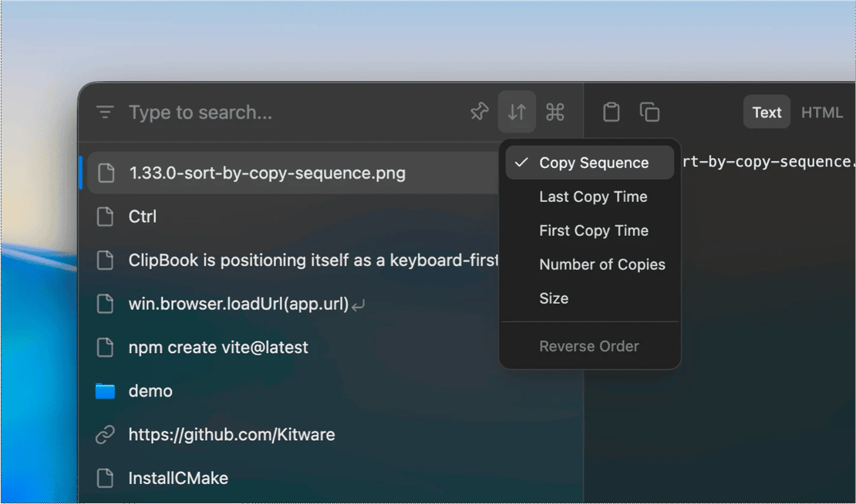This screenshot has width=856, height=504.
Task: Select the checked Copy Sequence sort option
Action: pos(594,163)
